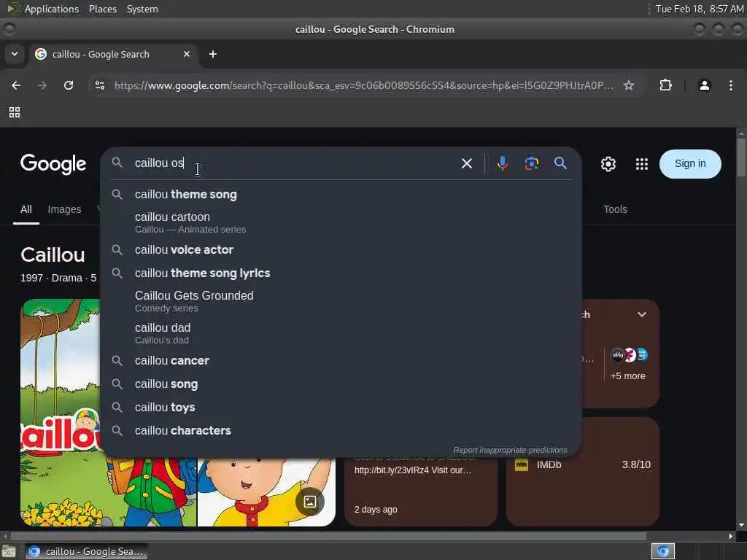Click the show desktop icon in bottom panel
Image resolution: width=747 pixels, height=560 pixels.
pyautogui.click(x=9, y=552)
